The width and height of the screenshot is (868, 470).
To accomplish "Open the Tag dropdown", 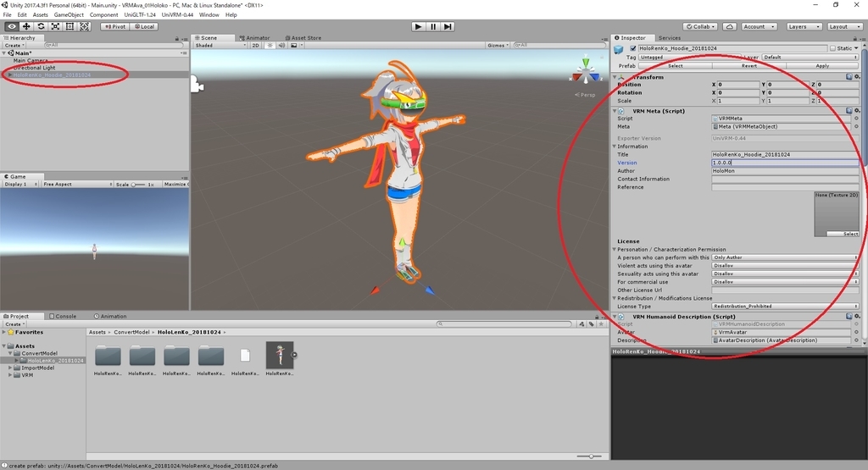I will pos(690,57).
